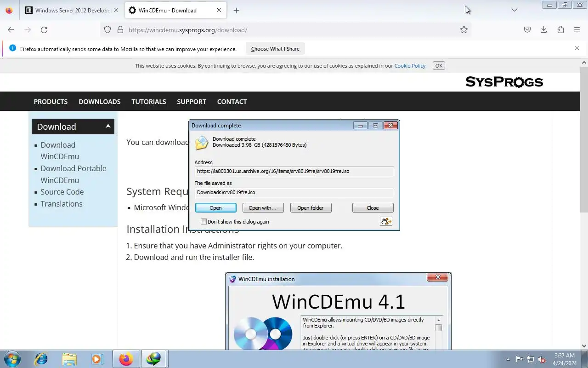Accept cookies with OK button
The image size is (588, 368).
(439, 66)
